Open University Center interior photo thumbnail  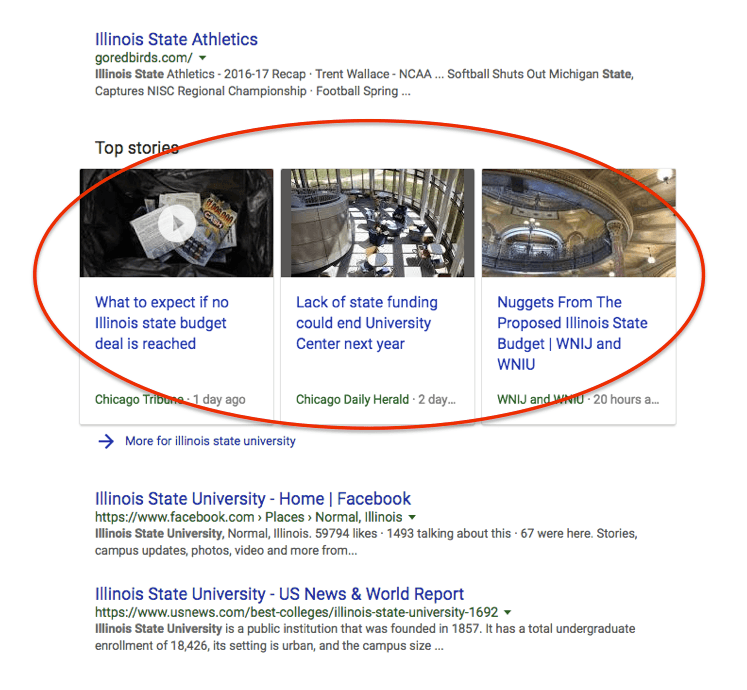[x=378, y=223]
